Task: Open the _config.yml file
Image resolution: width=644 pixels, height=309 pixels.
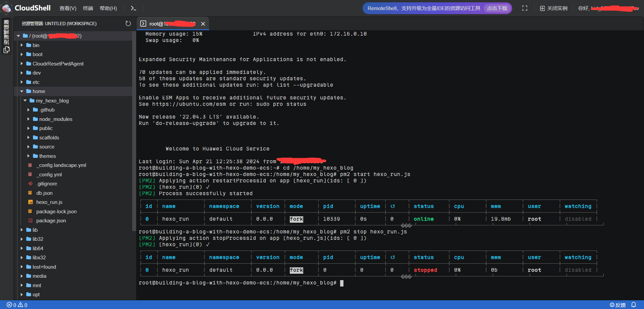Action: pyautogui.click(x=50, y=175)
